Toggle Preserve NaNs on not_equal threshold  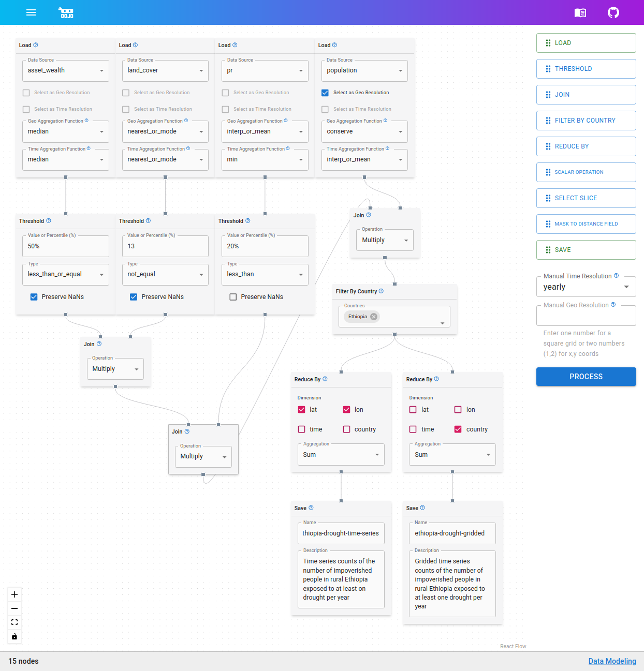tap(134, 297)
